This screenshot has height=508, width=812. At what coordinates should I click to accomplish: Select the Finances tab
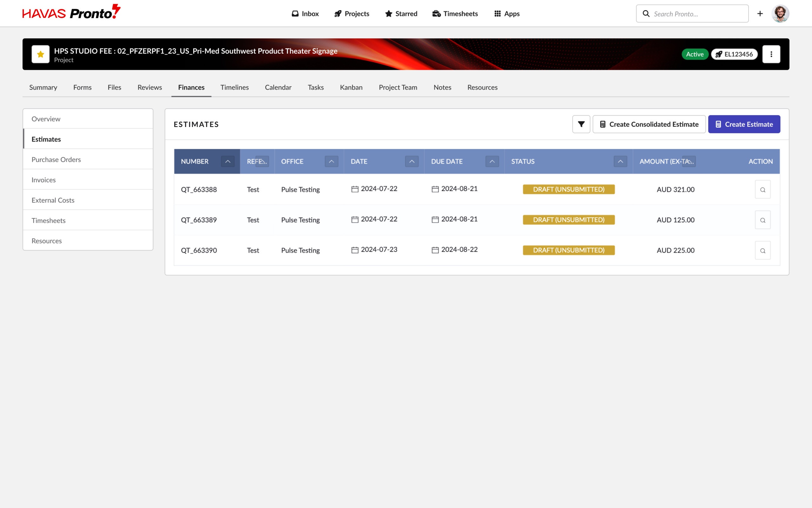191,87
